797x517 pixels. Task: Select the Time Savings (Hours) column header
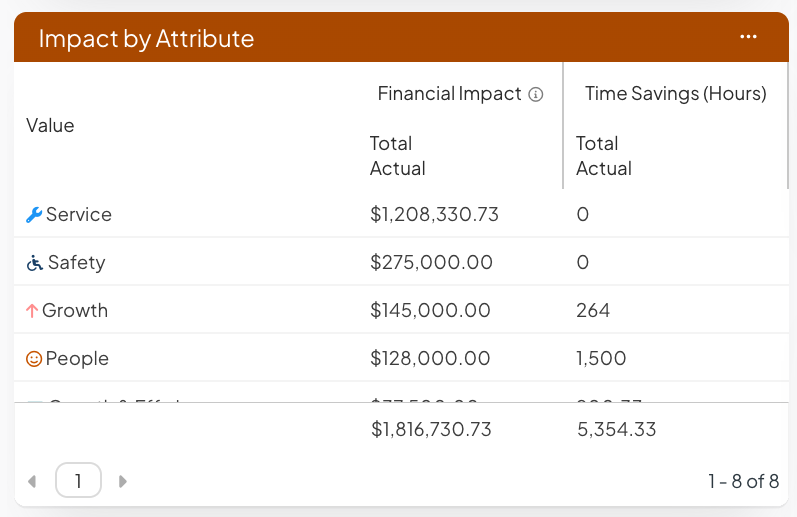click(675, 94)
